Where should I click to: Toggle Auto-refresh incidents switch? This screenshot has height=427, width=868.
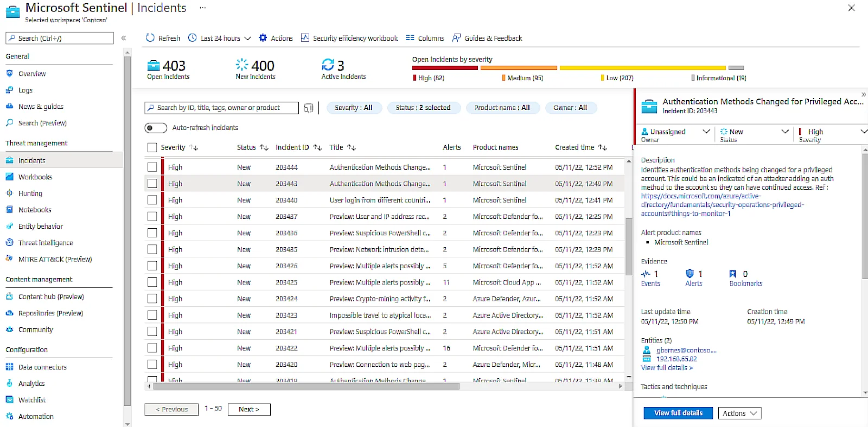[156, 128]
